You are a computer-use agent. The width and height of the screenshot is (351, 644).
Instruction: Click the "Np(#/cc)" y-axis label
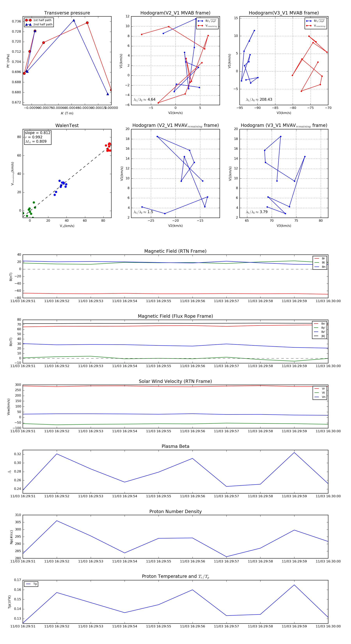point(11,537)
